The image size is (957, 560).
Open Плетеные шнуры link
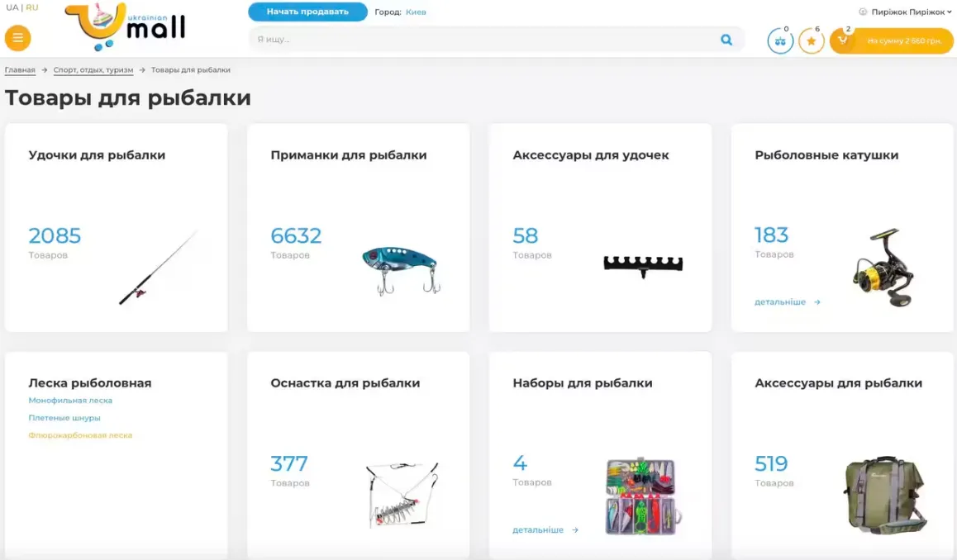(x=64, y=418)
